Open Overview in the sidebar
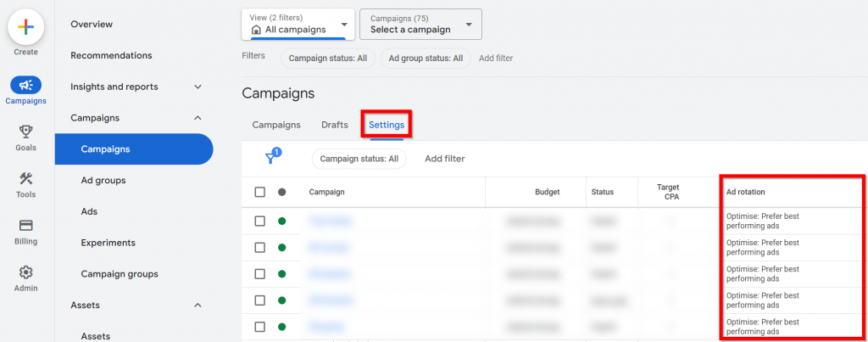 [92, 25]
